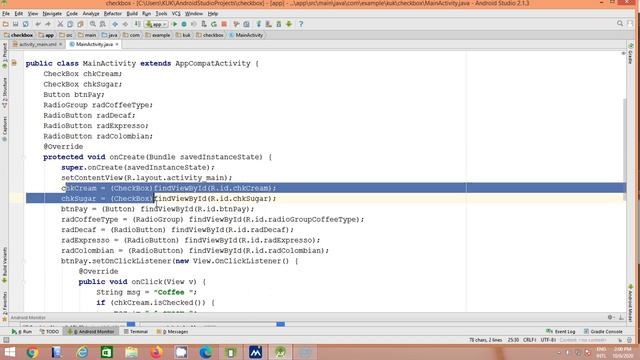640x360 pixels.
Task: Click the Find magnifier toolbar icon
Action: (93, 24)
